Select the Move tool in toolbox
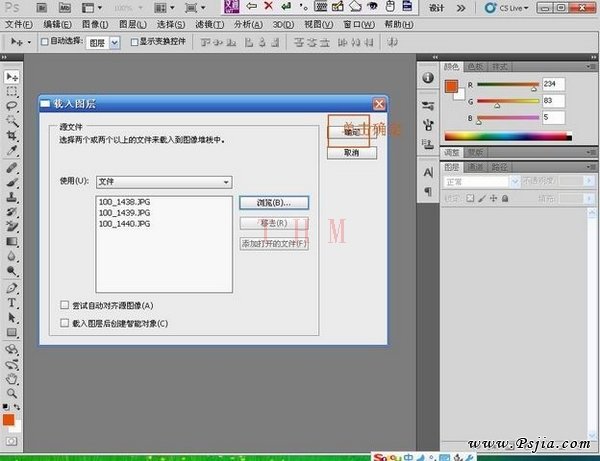This screenshot has height=461, width=600. 12,76
